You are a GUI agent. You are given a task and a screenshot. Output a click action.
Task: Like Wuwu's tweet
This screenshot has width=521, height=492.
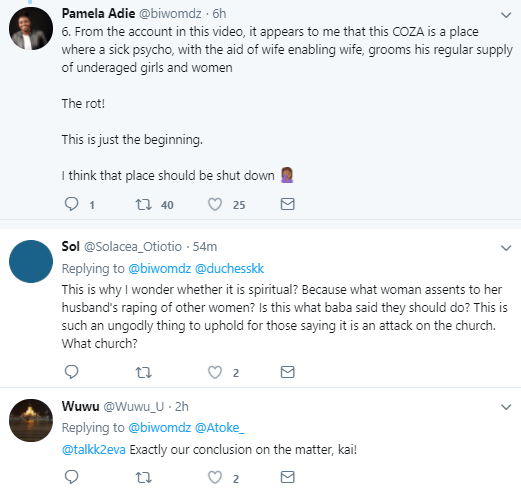coord(215,477)
